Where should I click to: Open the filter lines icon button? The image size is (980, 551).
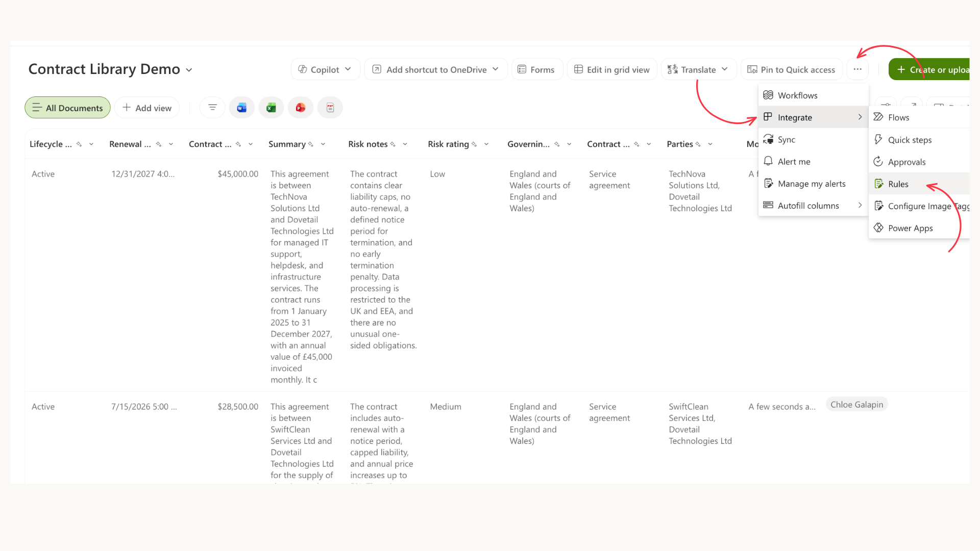pos(212,108)
